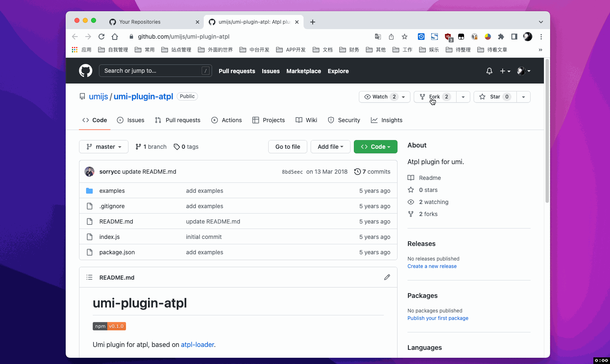This screenshot has width=610, height=364.
Task: Expand the Add file dropdown
Action: [x=330, y=147]
